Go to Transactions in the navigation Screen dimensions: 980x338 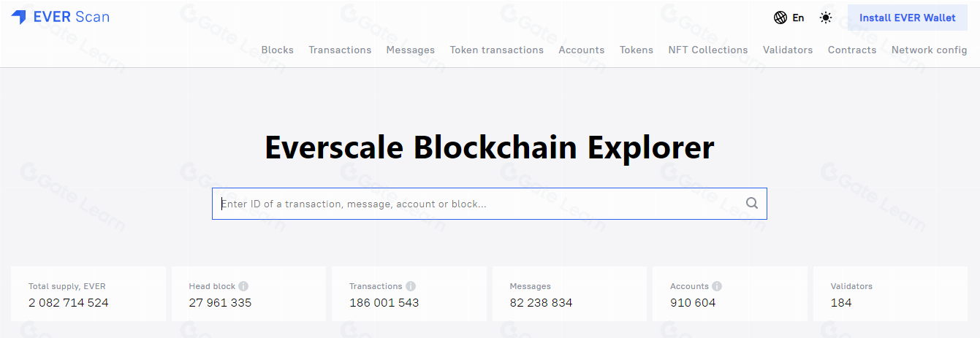pos(340,50)
